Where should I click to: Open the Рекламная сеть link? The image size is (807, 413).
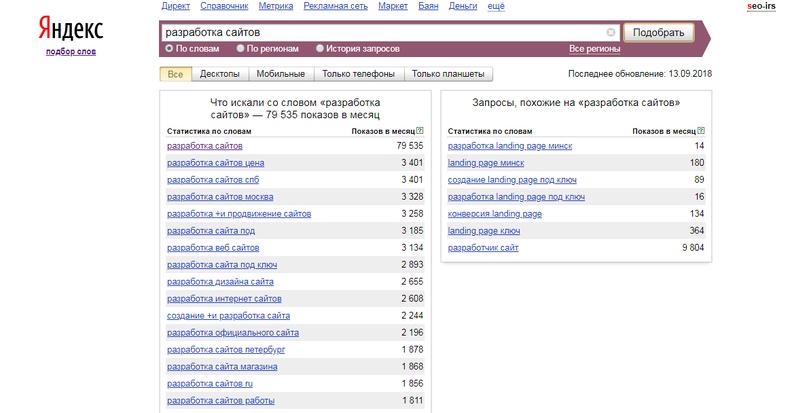click(x=336, y=6)
